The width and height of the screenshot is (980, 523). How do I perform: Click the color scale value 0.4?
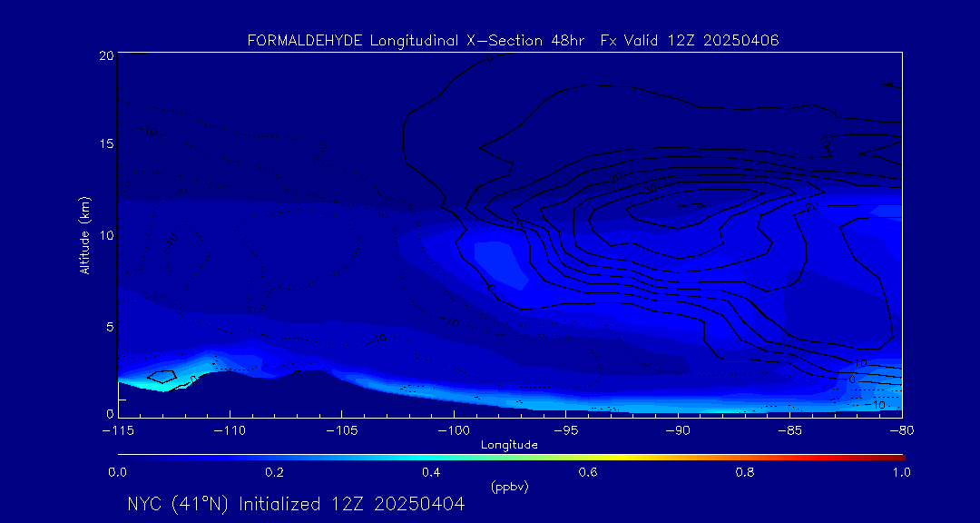pyautogui.click(x=431, y=472)
